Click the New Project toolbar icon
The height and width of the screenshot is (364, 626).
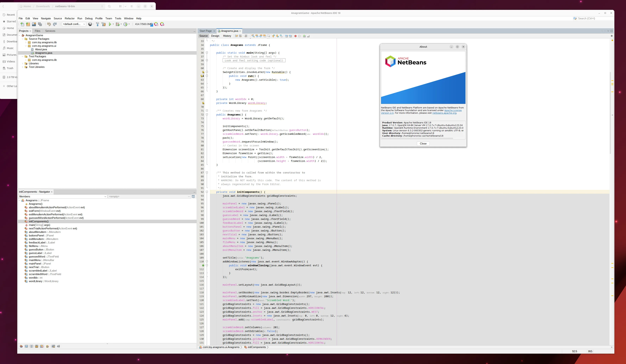[28, 24]
